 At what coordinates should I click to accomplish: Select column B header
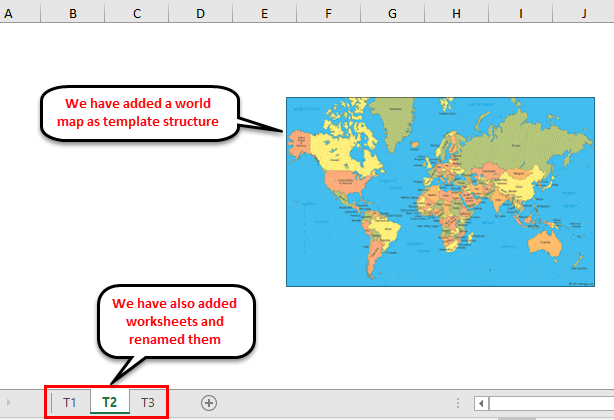point(72,13)
